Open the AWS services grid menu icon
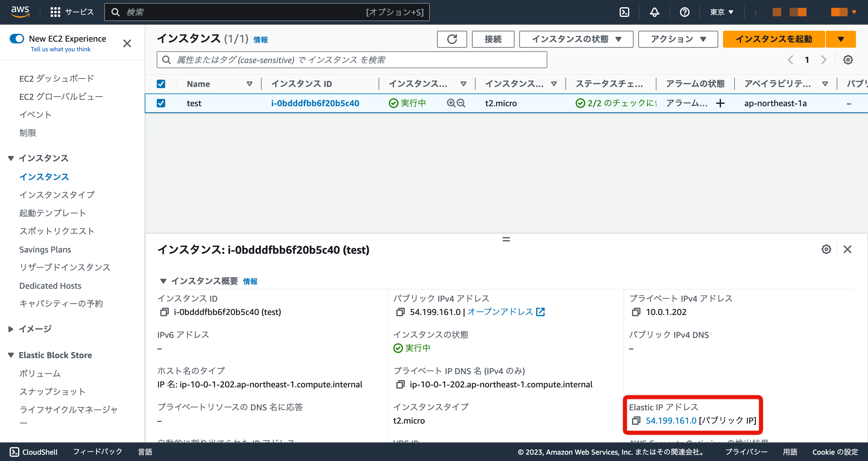Viewport: 868px width, 461px height. pos(55,12)
